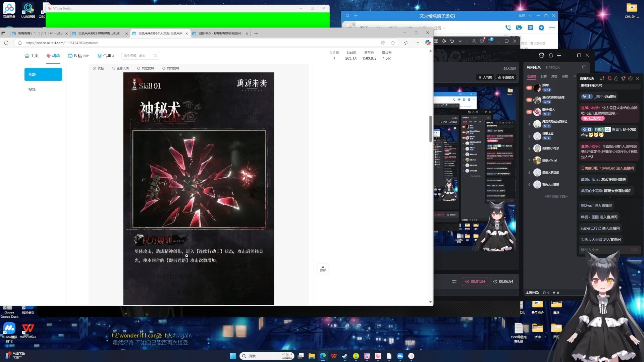
Task: Reload the bilibili page in Edge
Action: point(6,43)
